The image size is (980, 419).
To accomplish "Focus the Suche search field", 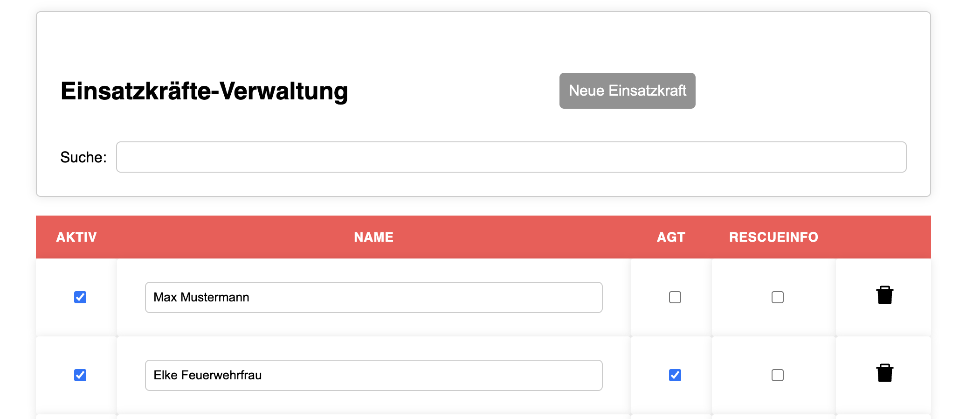I will coord(511,157).
